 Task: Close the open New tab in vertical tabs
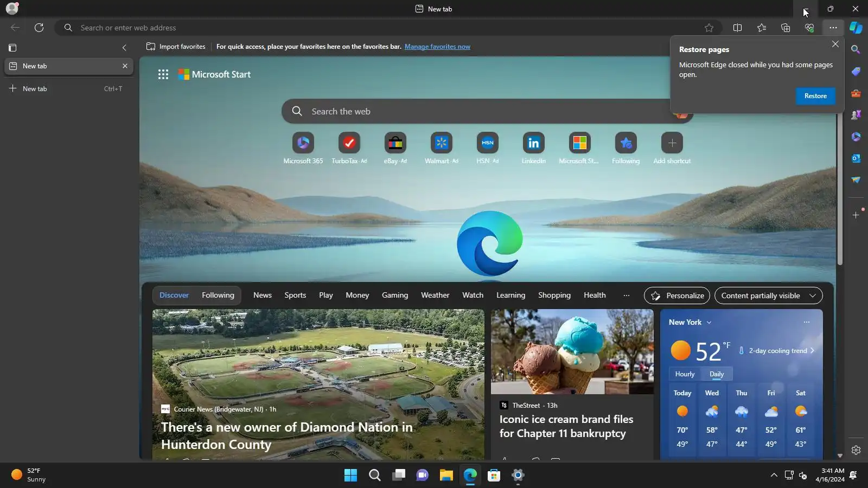pyautogui.click(x=125, y=66)
